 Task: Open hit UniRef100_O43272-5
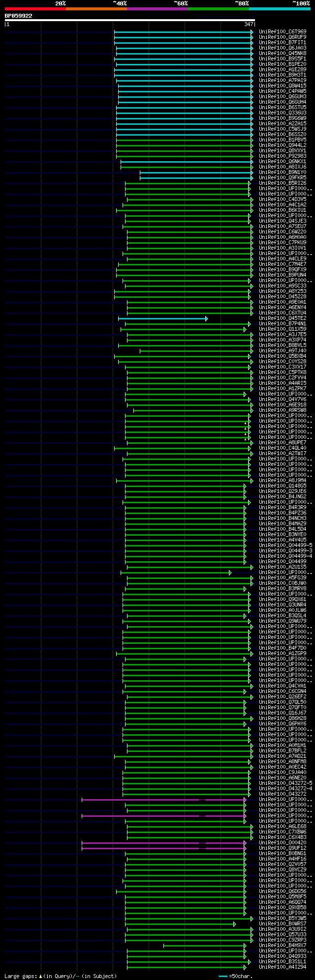(285, 783)
